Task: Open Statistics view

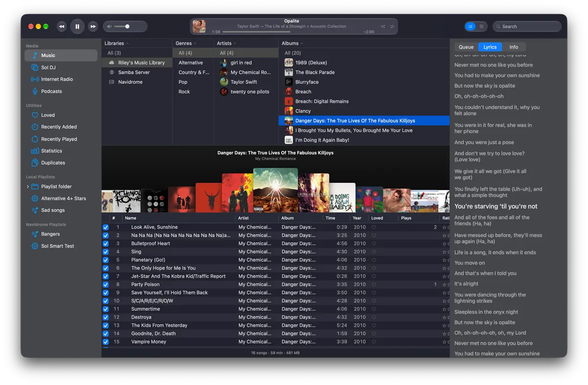Action: 61,151
